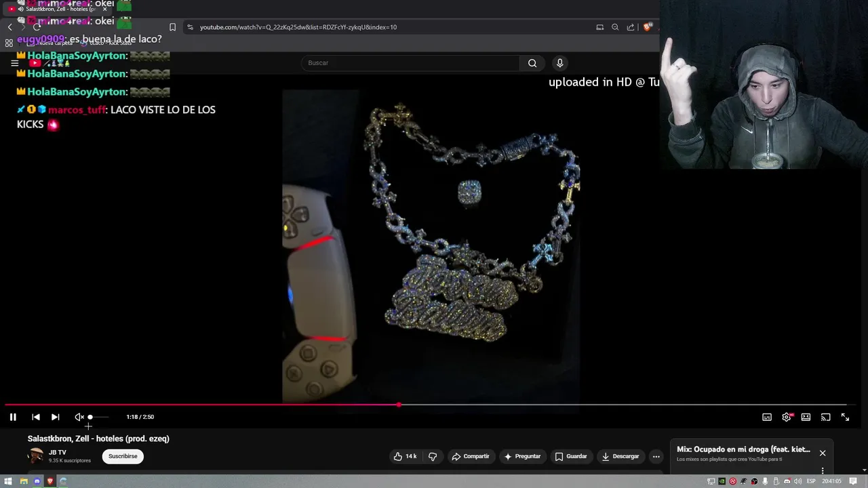Click the video frame showing the chain

tap(431, 247)
